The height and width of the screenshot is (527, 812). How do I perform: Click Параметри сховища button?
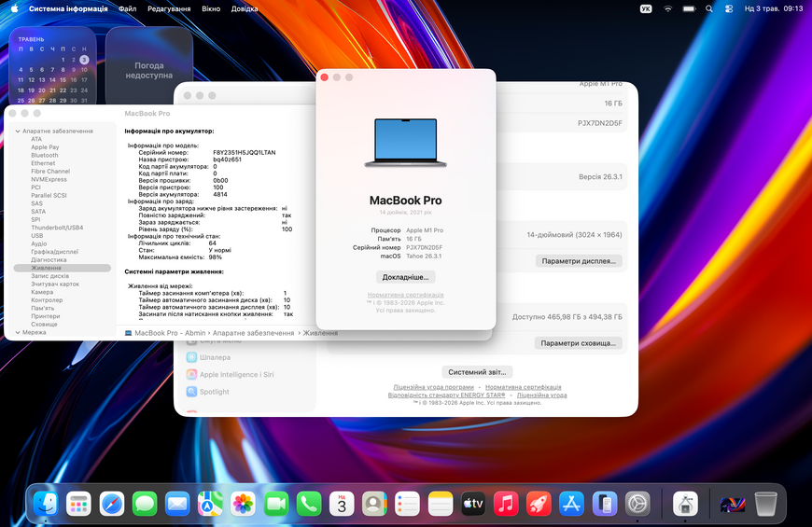tap(578, 342)
